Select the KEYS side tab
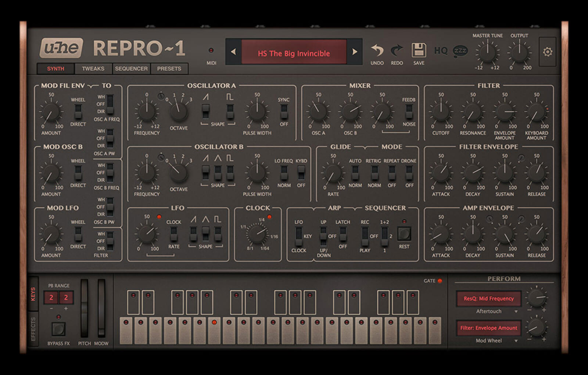Viewport: 588px width, 375px height. pyautogui.click(x=33, y=293)
